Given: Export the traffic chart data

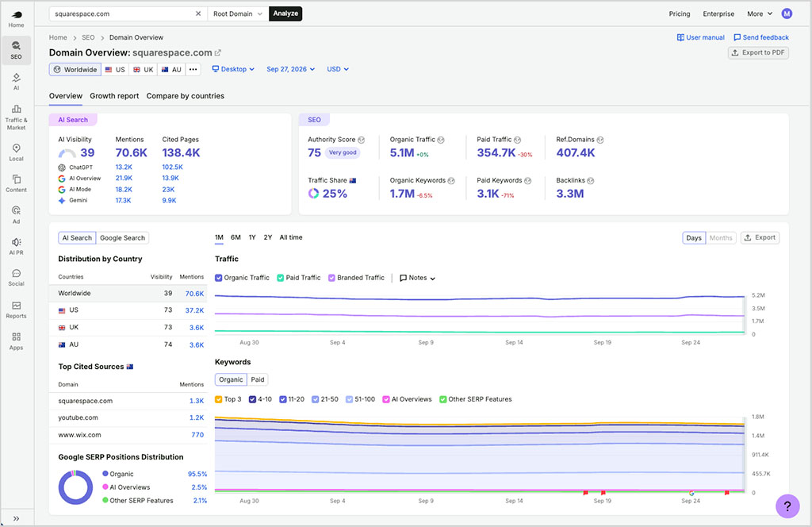Looking at the screenshot, I should tap(760, 238).
